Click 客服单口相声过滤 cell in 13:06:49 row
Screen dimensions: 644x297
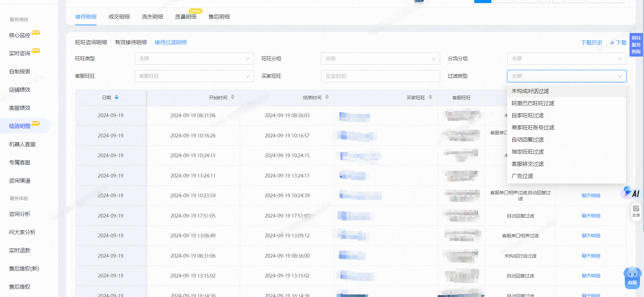(520, 236)
